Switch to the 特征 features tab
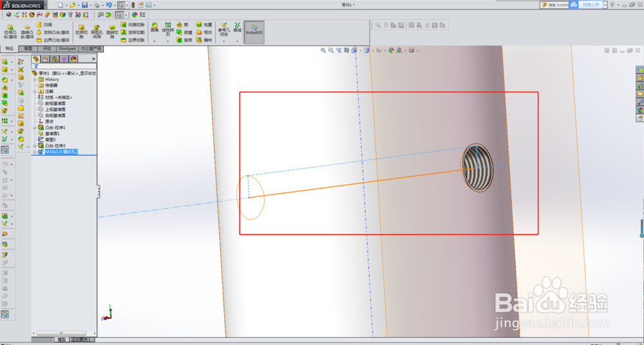This screenshot has width=644, height=345. tap(10, 48)
